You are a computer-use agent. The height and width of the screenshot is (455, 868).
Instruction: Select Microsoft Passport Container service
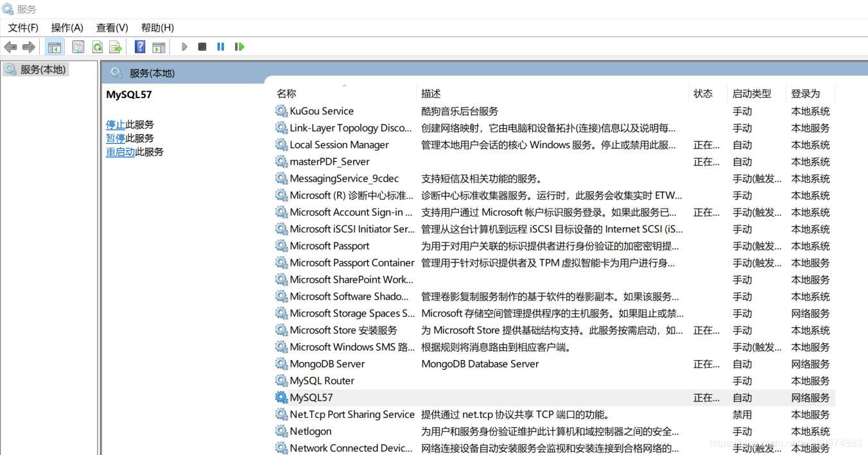point(352,262)
